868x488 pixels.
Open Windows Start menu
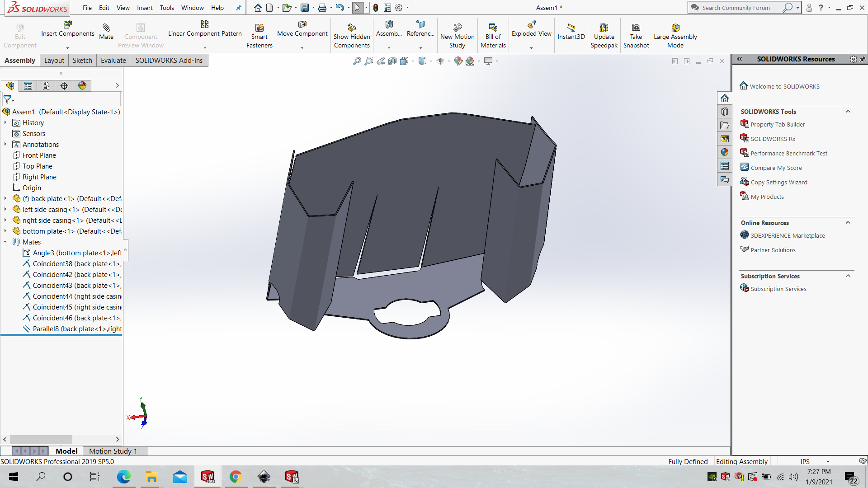(14, 477)
